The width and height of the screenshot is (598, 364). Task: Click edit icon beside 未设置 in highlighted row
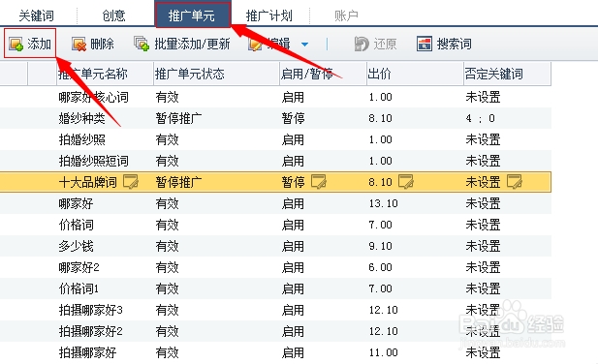tap(515, 182)
